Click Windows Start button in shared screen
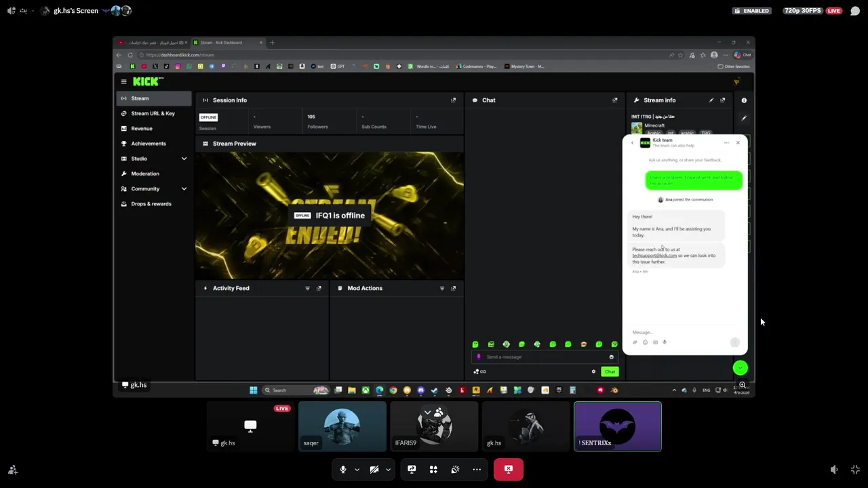Viewport: 868px width, 488px height. pos(253,390)
